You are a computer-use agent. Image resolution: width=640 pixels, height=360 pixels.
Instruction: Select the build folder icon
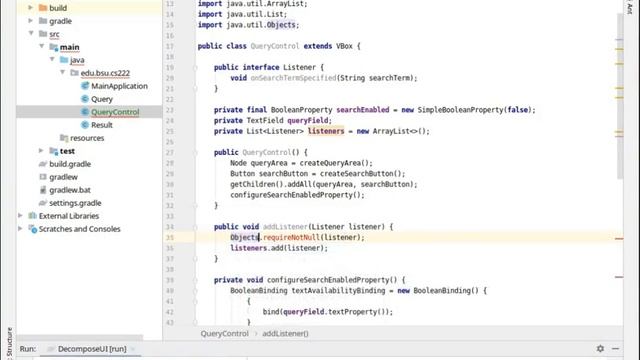coord(43,8)
